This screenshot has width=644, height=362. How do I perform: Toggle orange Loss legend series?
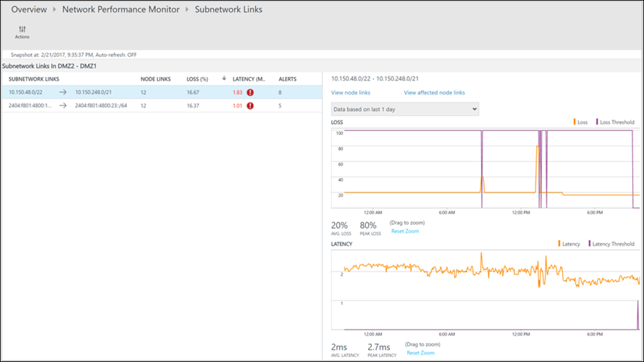(x=580, y=122)
